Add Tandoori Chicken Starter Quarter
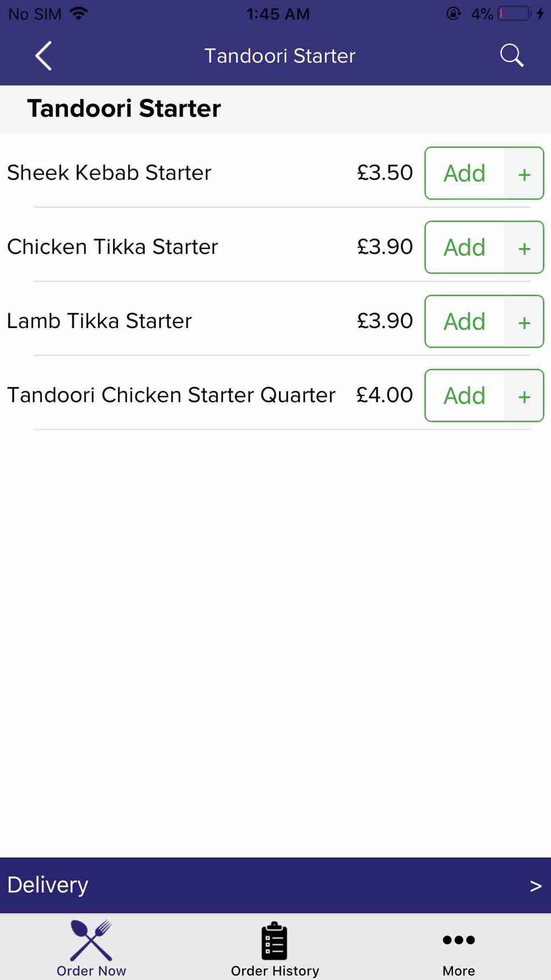 [x=464, y=396]
